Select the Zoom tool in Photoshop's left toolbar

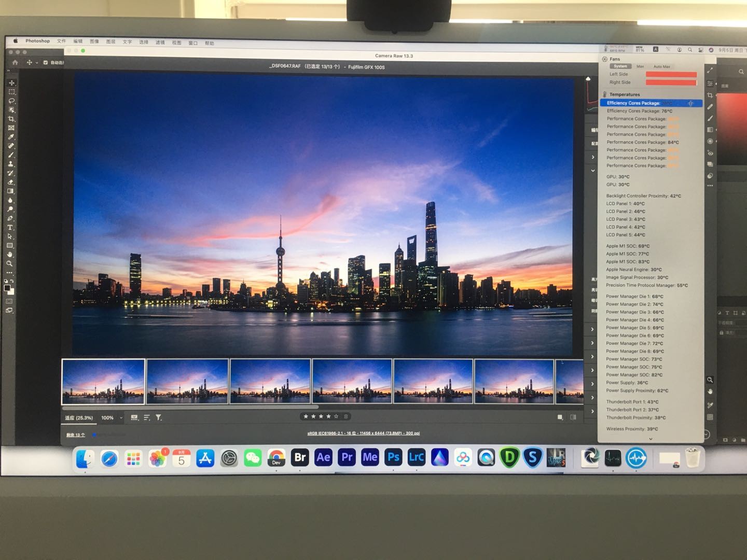point(10,263)
